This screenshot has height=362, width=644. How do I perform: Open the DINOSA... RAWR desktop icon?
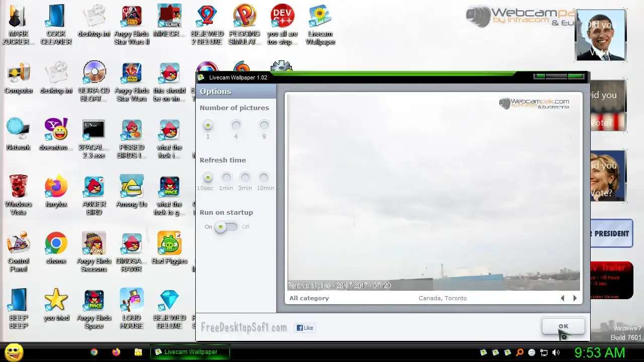pyautogui.click(x=131, y=251)
